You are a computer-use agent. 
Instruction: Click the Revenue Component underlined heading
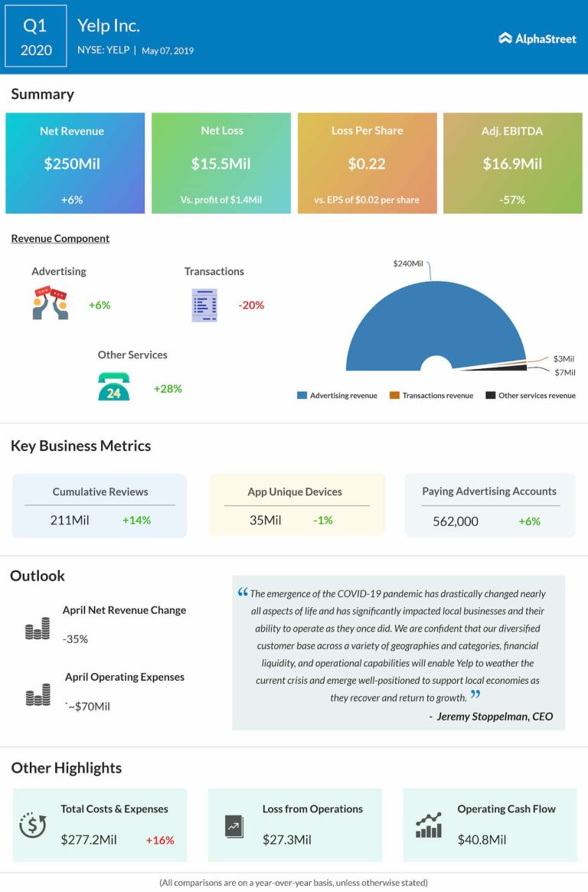click(60, 239)
